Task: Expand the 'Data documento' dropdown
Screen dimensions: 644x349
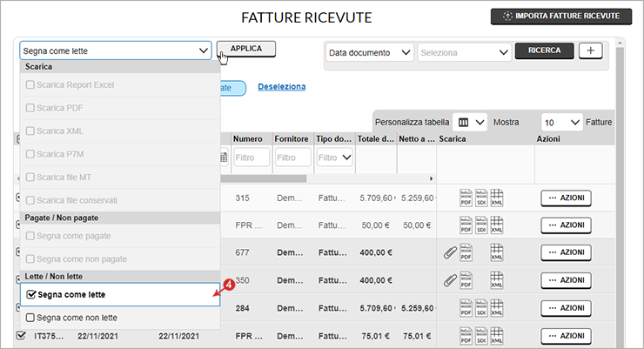Action: coord(370,52)
